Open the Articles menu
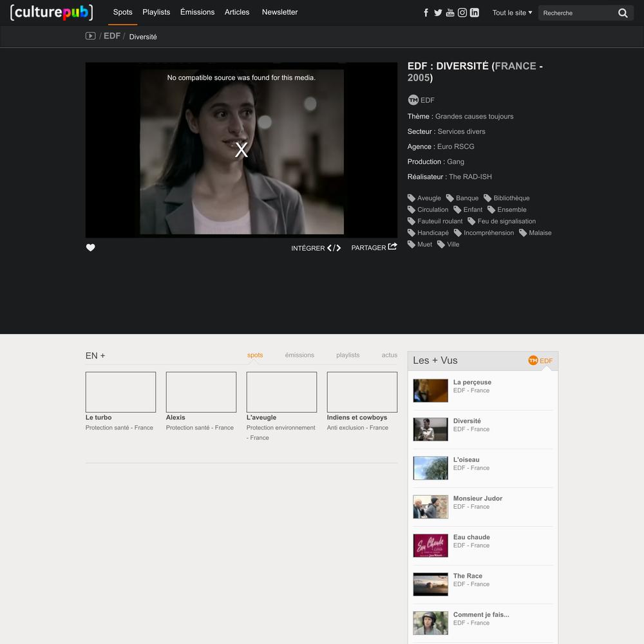644x644 pixels. pos(237,12)
